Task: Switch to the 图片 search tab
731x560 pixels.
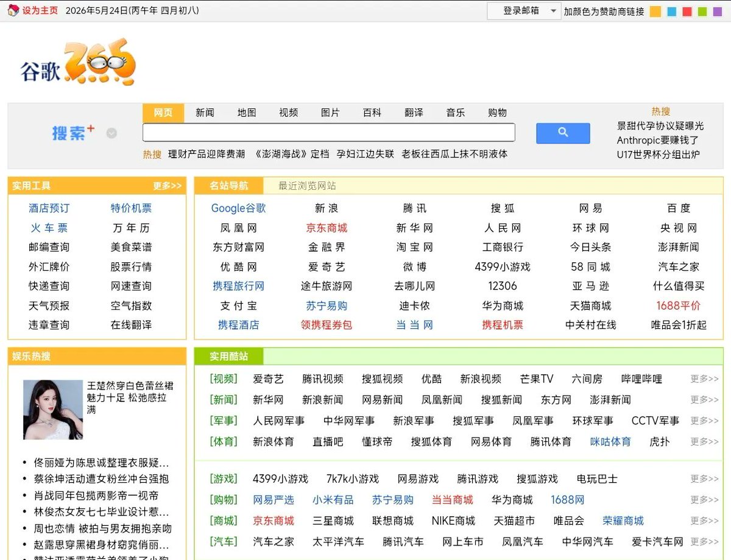Action: point(330,113)
